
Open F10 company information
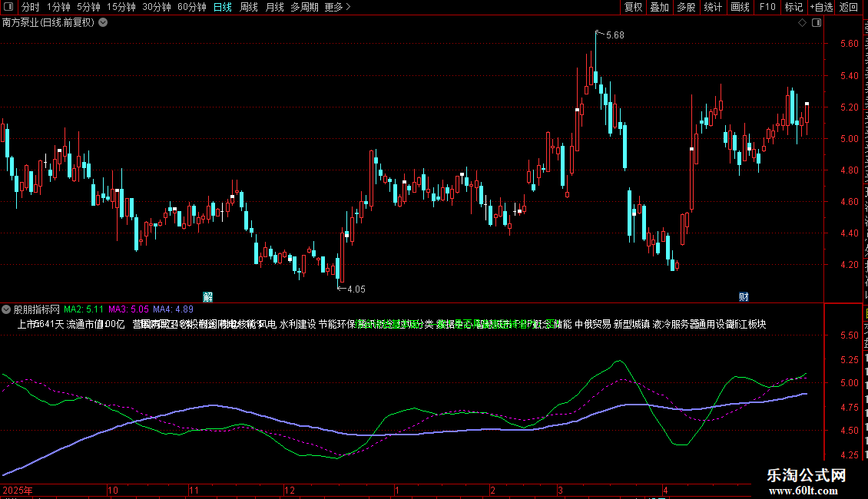click(x=767, y=7)
